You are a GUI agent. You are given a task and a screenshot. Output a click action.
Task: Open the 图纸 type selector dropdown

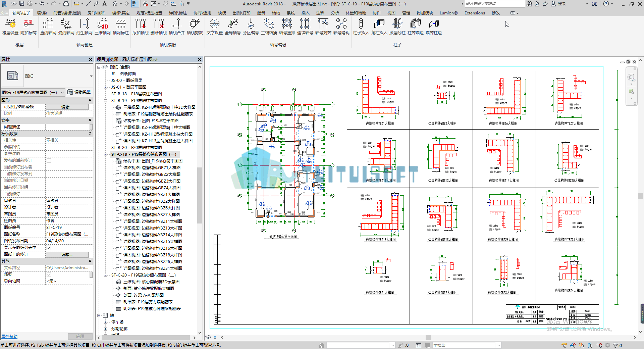[91, 76]
